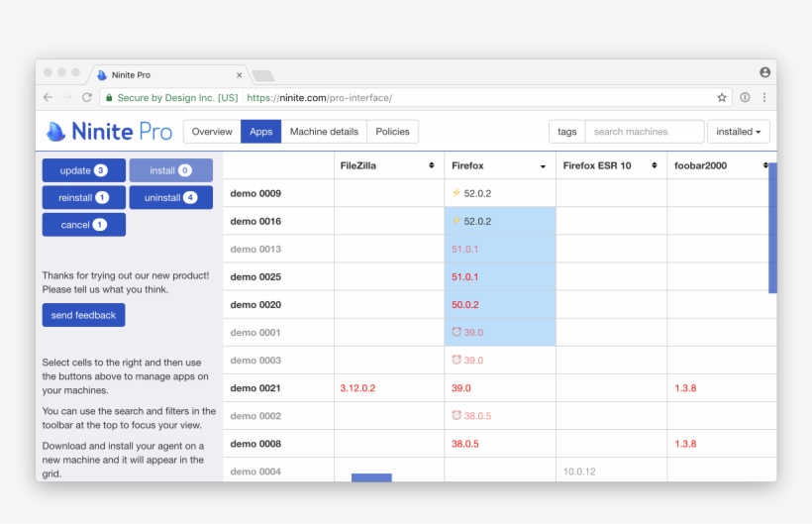
Task: Select foobar2000 1.3.8 cell for demo 0021
Action: pyautogui.click(x=722, y=388)
